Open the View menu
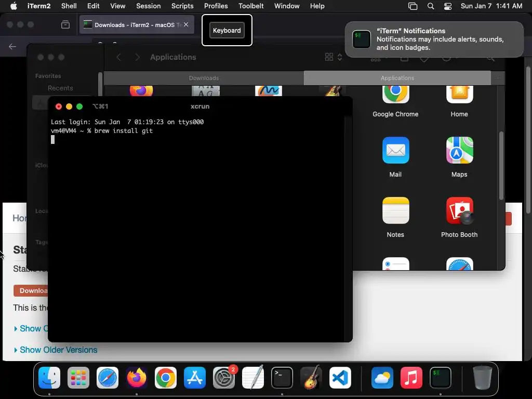532x399 pixels. (x=118, y=6)
